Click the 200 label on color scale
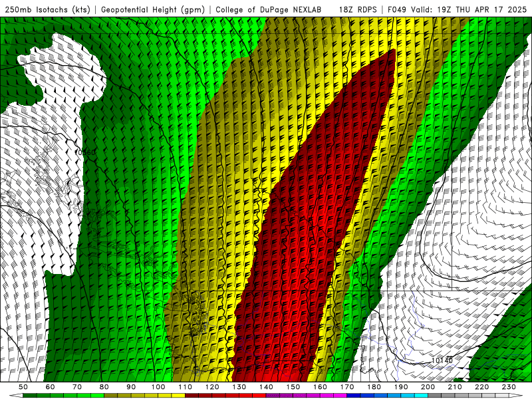The image size is (532, 399). tap(428, 387)
